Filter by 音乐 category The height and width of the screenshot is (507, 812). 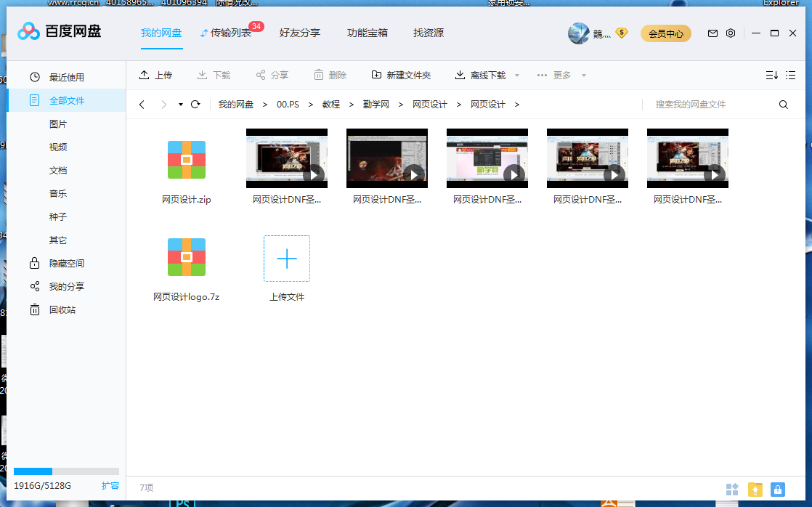click(58, 194)
